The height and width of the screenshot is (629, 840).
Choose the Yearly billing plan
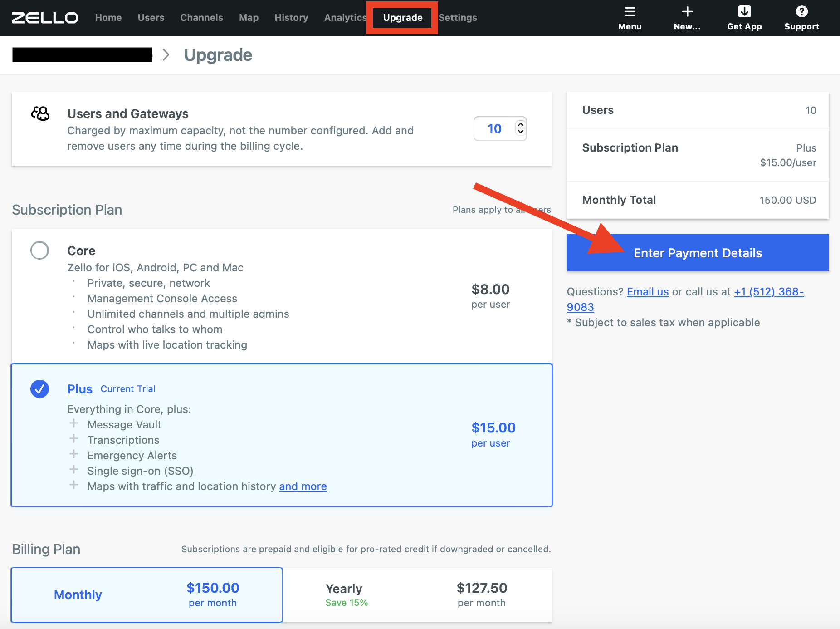pyautogui.click(x=417, y=595)
